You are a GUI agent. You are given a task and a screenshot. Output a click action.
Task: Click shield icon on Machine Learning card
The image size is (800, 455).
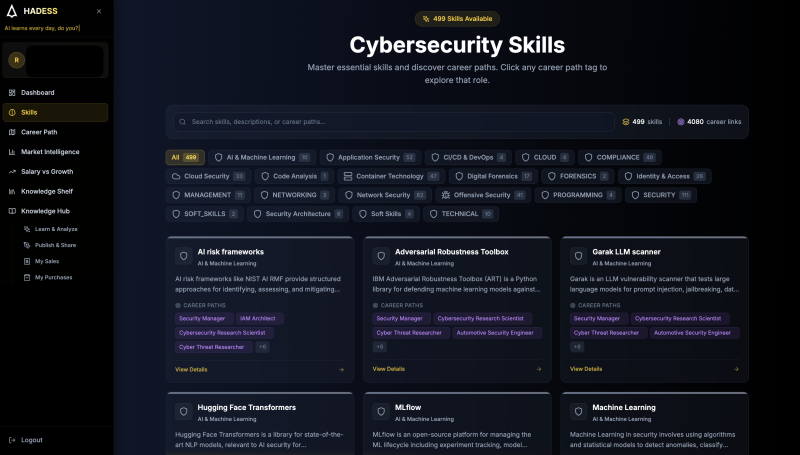pos(579,412)
